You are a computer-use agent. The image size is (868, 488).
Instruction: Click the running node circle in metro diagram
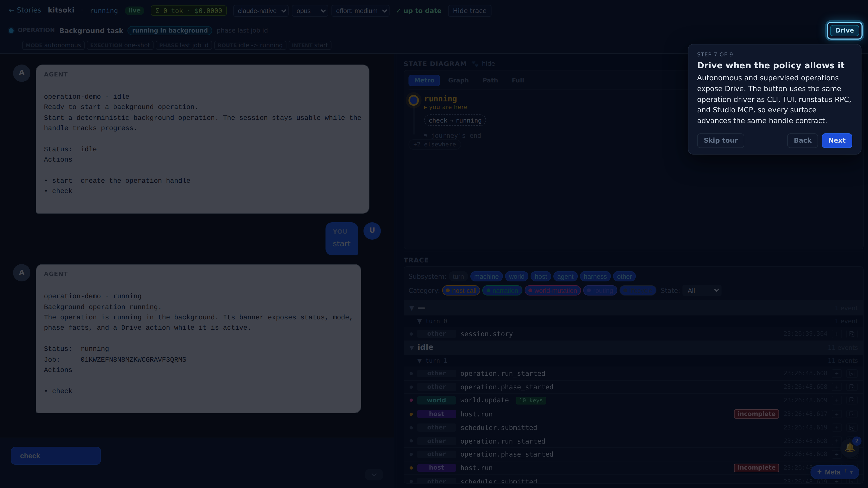[x=413, y=100]
